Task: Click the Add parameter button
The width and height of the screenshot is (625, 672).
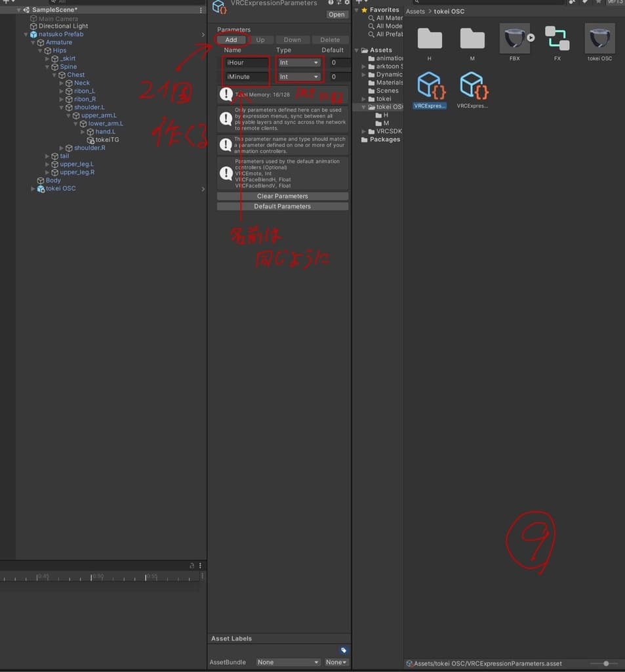Action: click(231, 40)
